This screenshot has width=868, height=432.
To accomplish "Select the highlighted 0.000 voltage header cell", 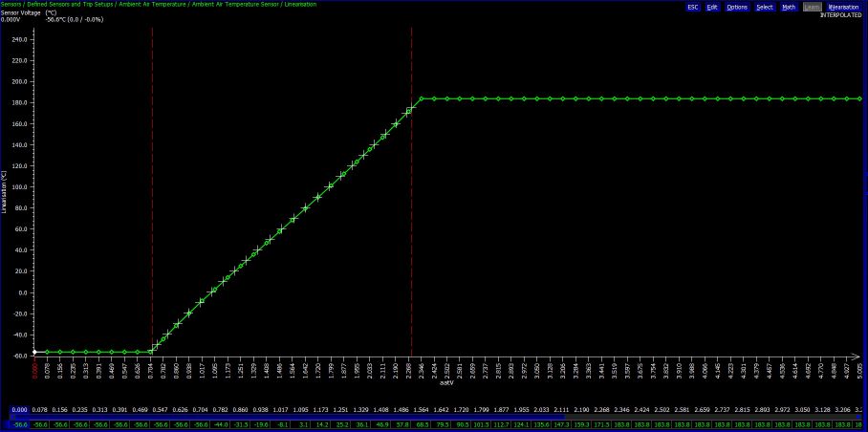I will coord(19,410).
